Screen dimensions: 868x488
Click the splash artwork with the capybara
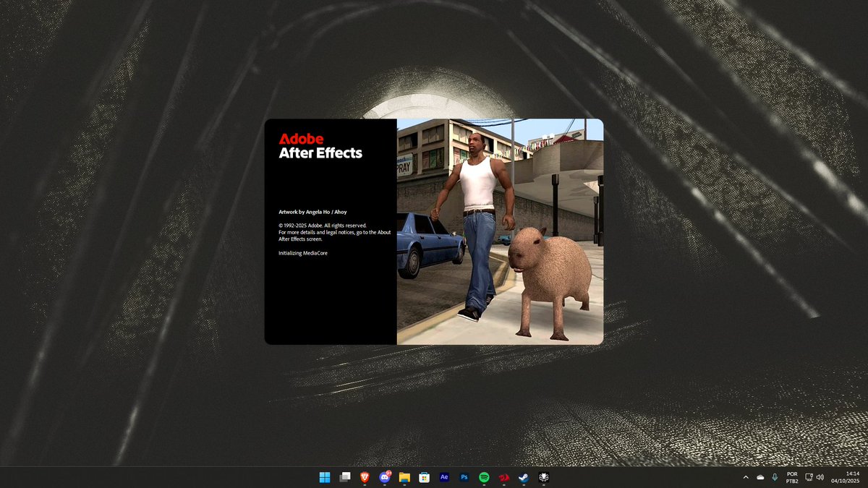coord(500,231)
